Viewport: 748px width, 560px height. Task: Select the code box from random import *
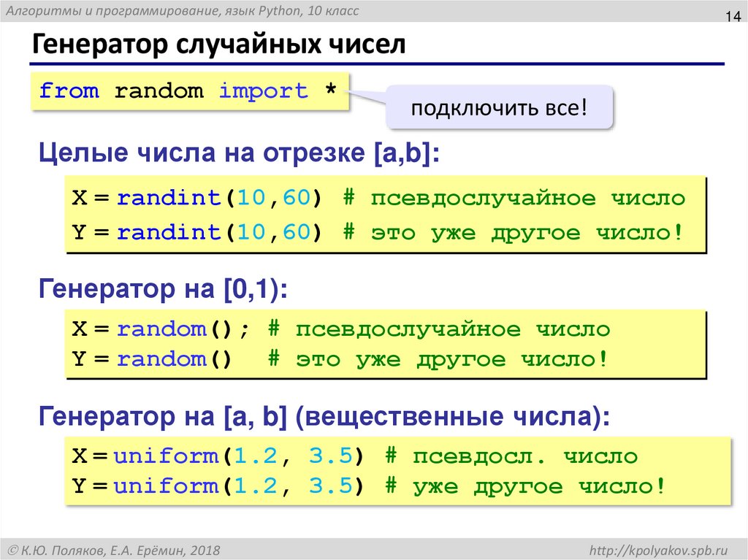(x=187, y=91)
